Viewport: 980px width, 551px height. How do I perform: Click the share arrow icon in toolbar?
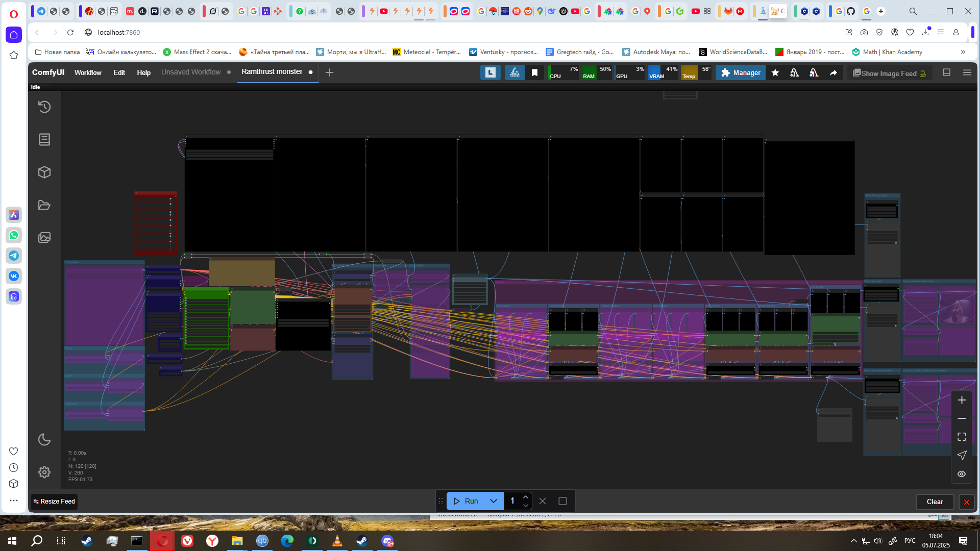click(x=834, y=73)
